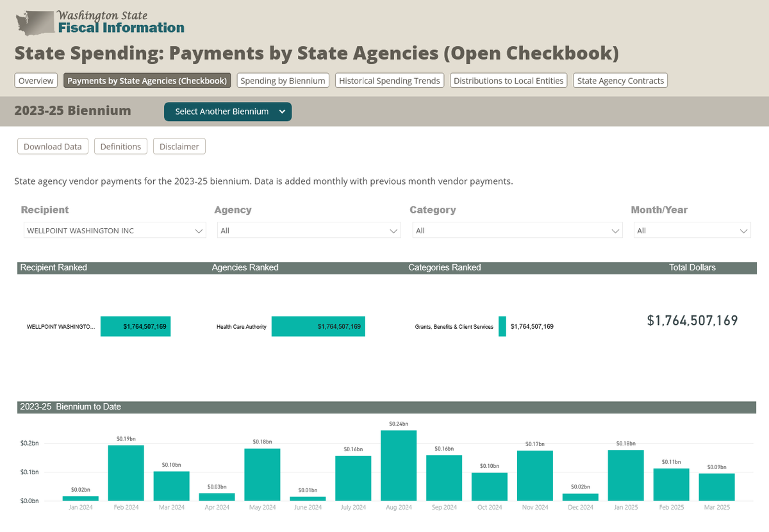Click the Dec 2024 bar in chart
Screen dimensions: 769x532
click(581, 497)
